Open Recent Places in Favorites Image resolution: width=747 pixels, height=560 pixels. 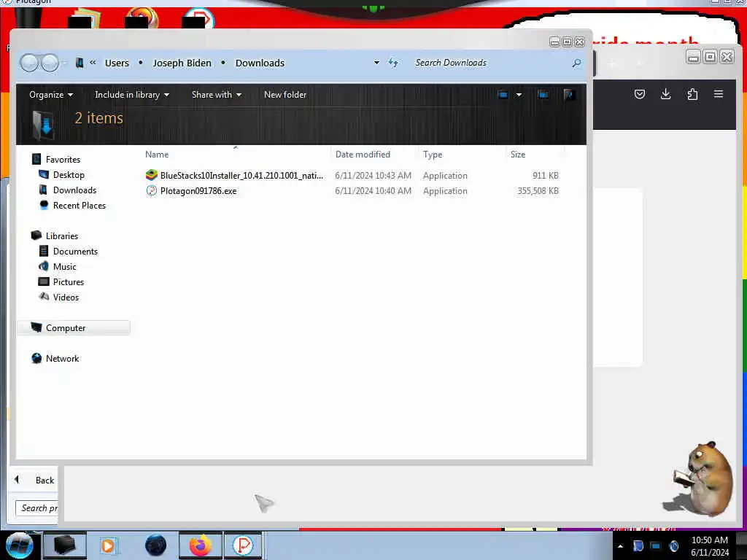pyautogui.click(x=80, y=205)
